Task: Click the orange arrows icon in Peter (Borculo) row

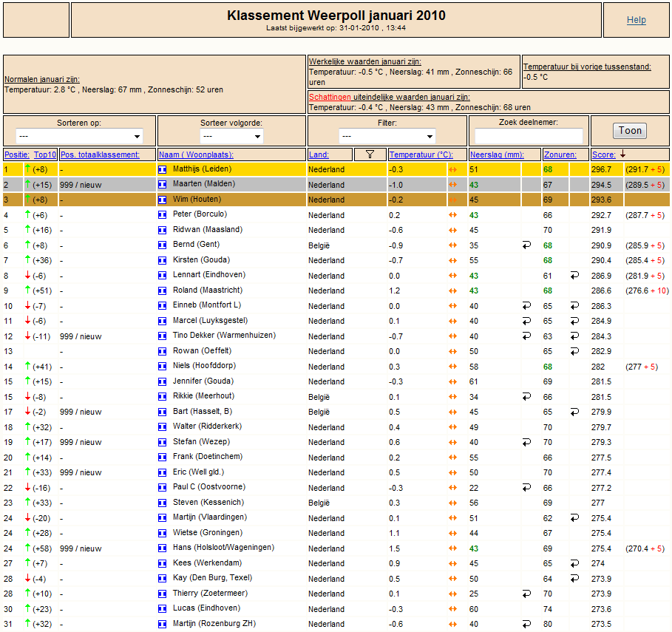Action: pyautogui.click(x=452, y=215)
